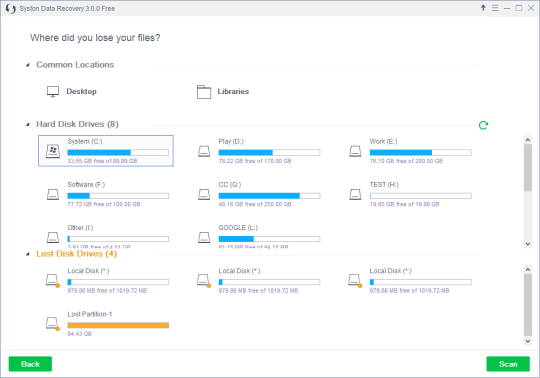The height and width of the screenshot is (378, 540).
Task: Select the Other (I:) drive icon
Action: (x=53, y=238)
